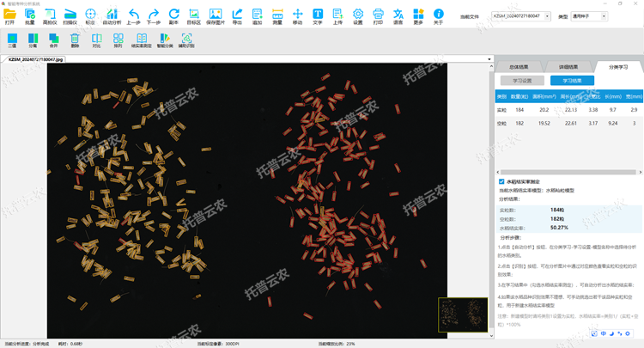Switch to the 总体结果 tab
This screenshot has width=644, height=348.
click(519, 66)
